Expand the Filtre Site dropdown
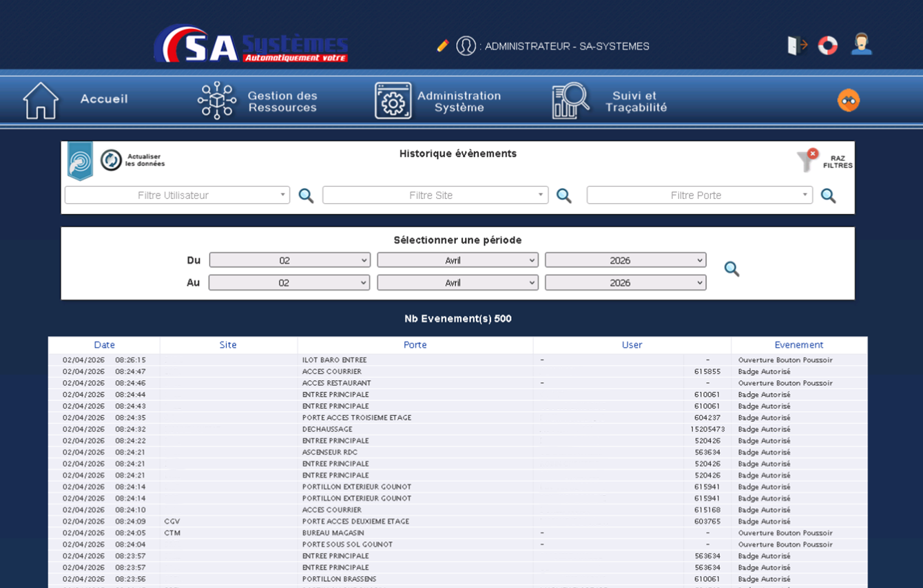The width and height of the screenshot is (923, 588). (x=435, y=196)
